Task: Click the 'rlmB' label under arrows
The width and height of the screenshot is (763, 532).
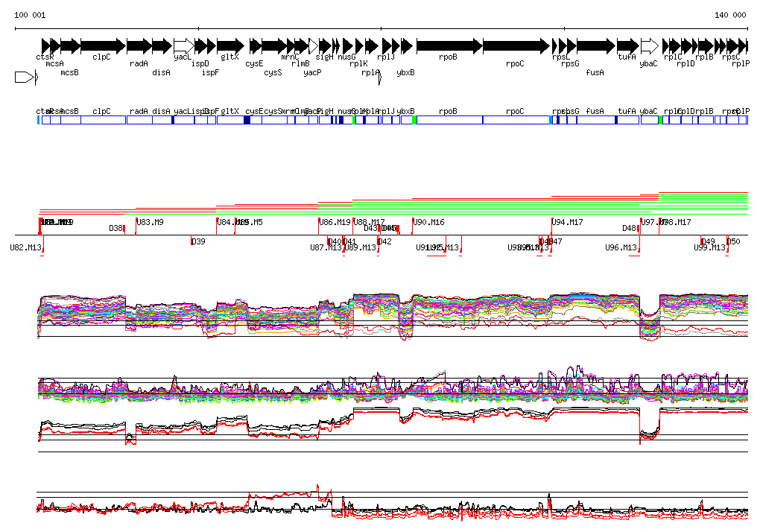Action: tap(301, 64)
